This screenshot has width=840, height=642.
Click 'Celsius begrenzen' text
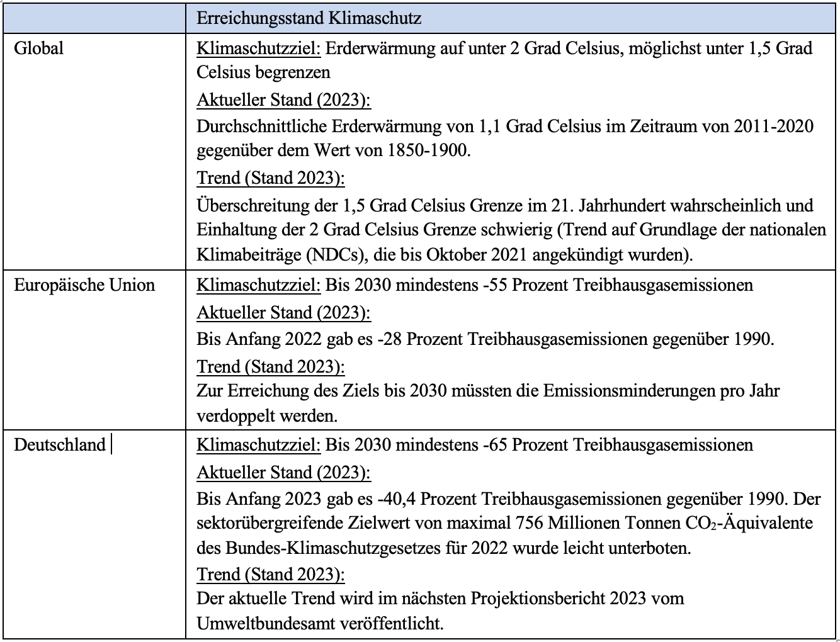pos(263,72)
